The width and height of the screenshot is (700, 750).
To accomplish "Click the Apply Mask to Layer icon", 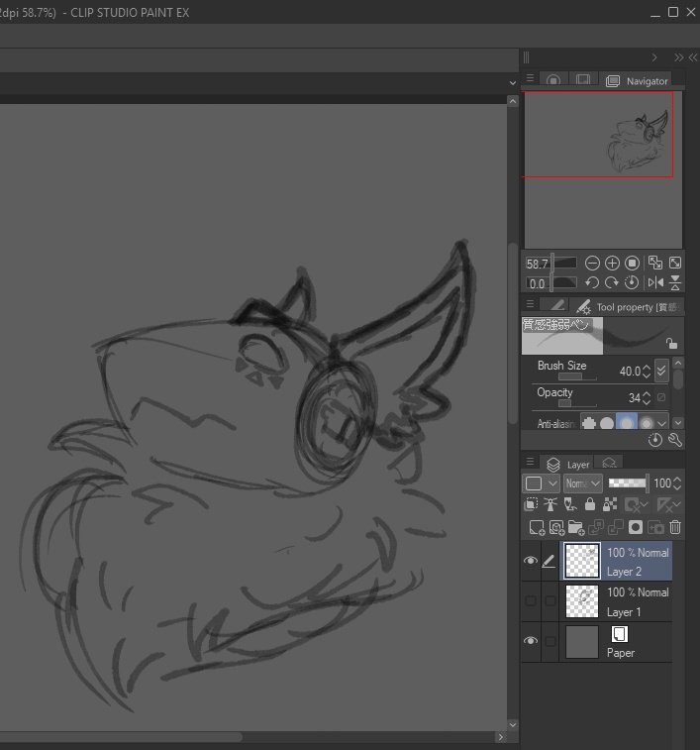I will 655,527.
